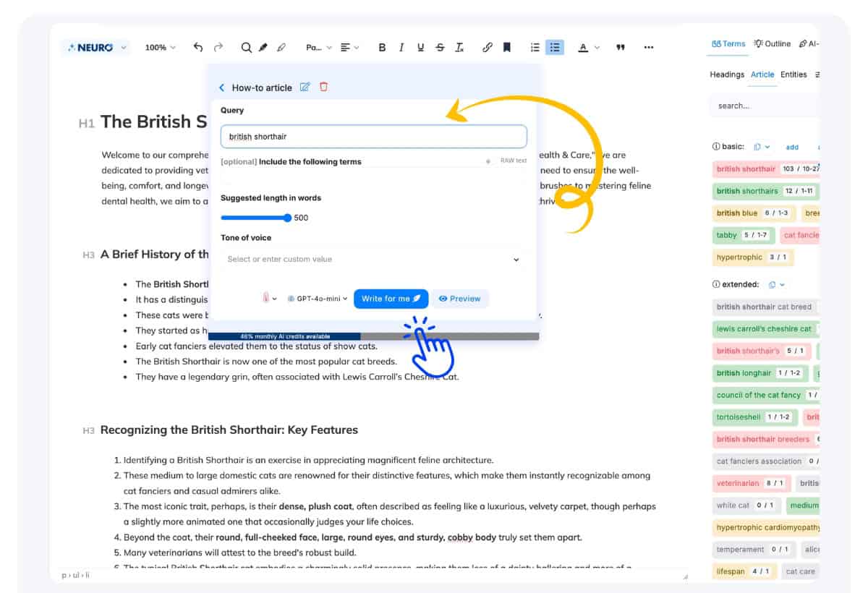Open the GPT-4o-mini model selector
This screenshot has height=593, width=868.
coord(317,298)
